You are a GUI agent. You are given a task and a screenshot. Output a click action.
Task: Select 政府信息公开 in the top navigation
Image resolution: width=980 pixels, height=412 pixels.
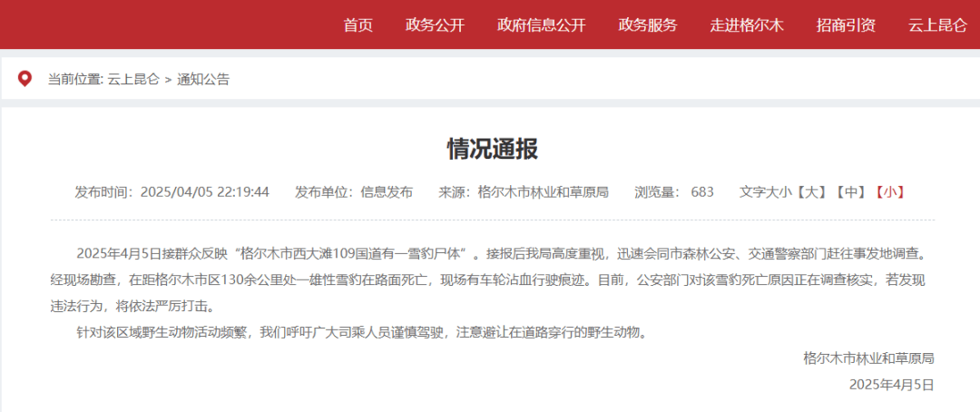pos(541,25)
